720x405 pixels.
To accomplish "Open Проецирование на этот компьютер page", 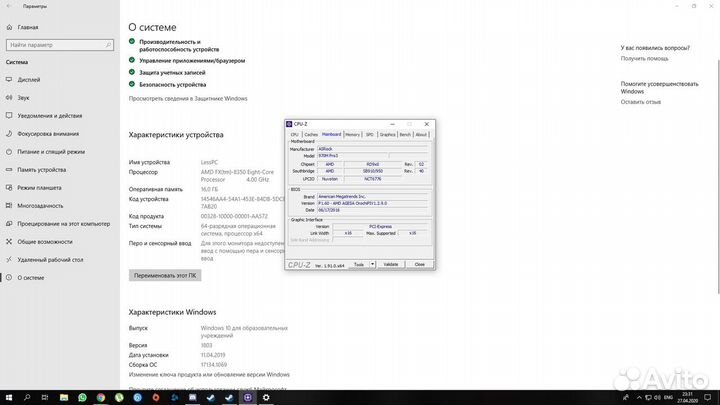I will [x=63, y=224].
